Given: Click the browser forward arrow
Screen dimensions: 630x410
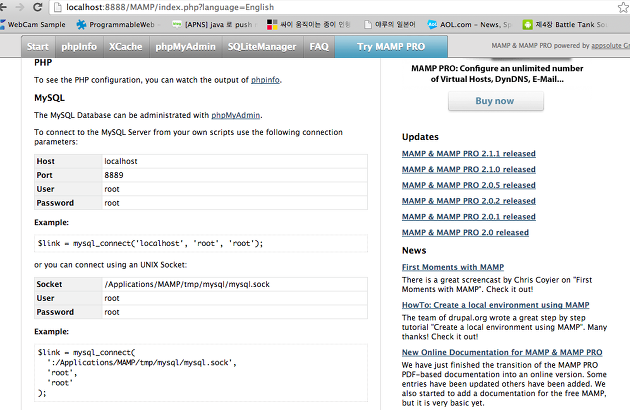Looking at the screenshot, I should (20, 7).
